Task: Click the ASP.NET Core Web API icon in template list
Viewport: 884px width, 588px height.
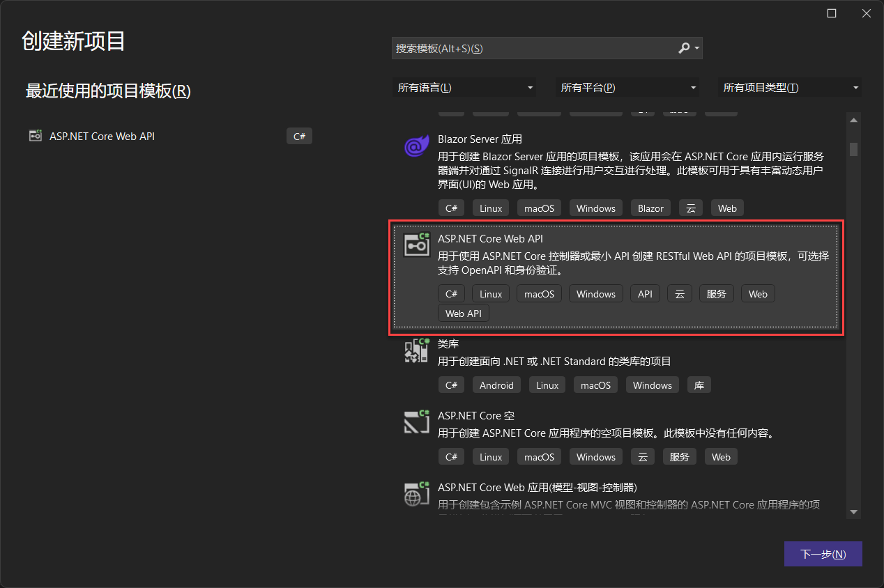Action: [416, 245]
